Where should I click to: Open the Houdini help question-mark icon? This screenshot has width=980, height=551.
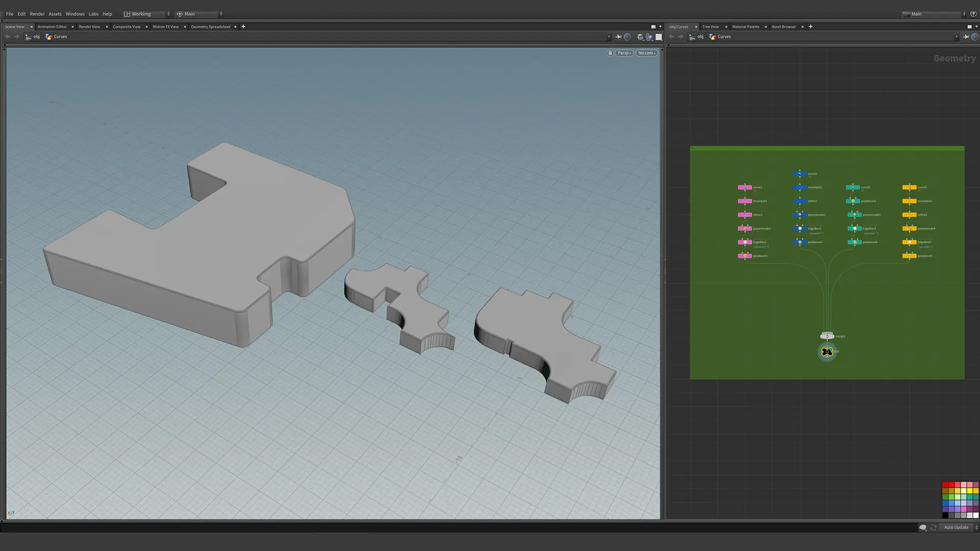click(x=973, y=14)
